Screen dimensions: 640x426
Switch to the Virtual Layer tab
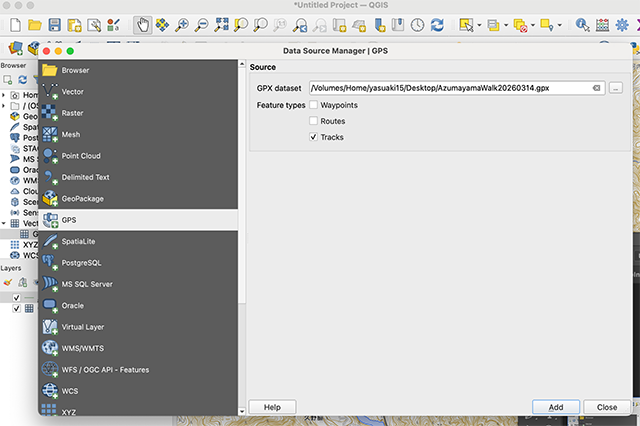tap(138, 327)
